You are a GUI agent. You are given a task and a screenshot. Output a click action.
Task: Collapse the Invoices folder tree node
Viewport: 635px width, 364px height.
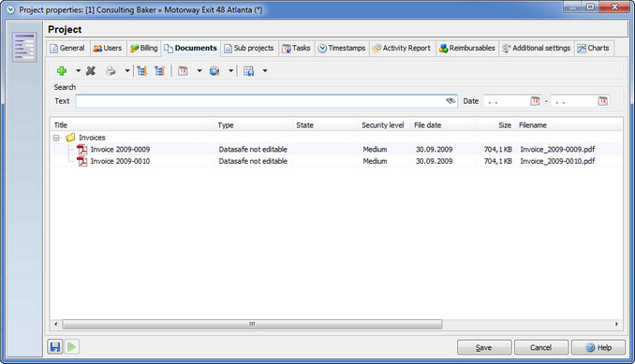click(x=56, y=138)
